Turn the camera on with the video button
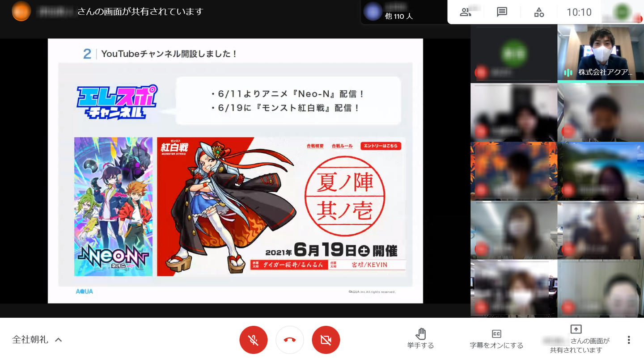The width and height of the screenshot is (644, 362). 326,340
